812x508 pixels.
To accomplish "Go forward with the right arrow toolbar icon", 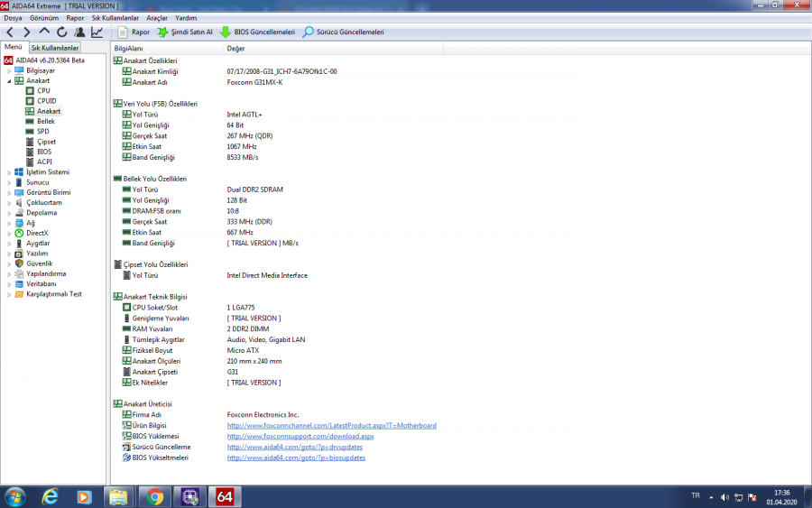I will pyautogui.click(x=27, y=32).
